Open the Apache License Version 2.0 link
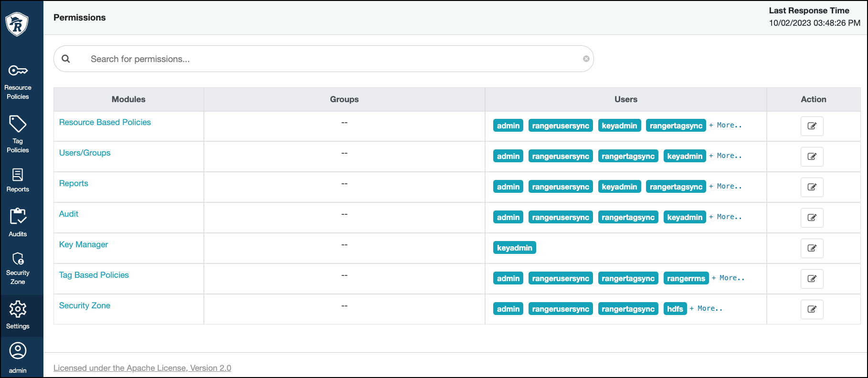The width and height of the screenshot is (868, 378). (x=142, y=368)
